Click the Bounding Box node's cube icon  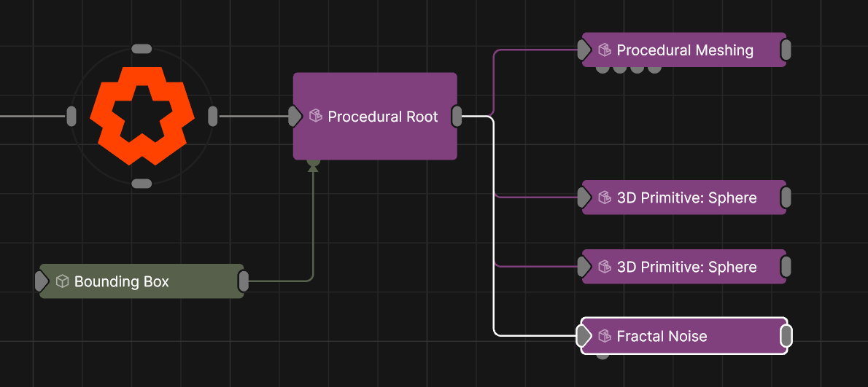pos(63,281)
